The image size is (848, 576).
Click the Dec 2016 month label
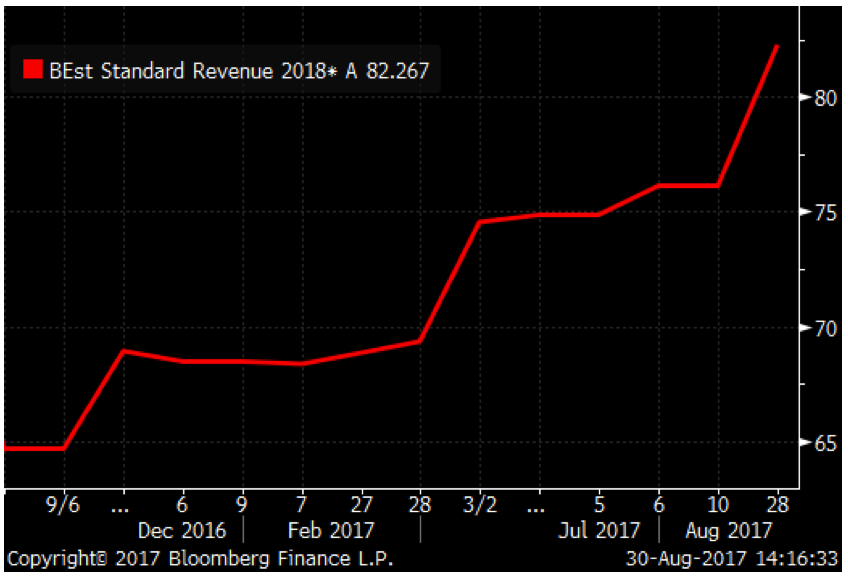[x=184, y=530]
